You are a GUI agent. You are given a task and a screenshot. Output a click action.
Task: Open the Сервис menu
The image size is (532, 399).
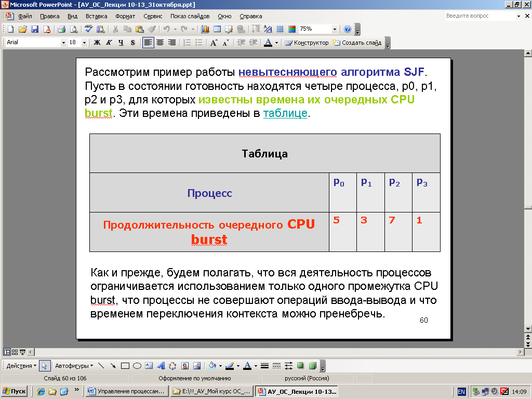point(153,16)
